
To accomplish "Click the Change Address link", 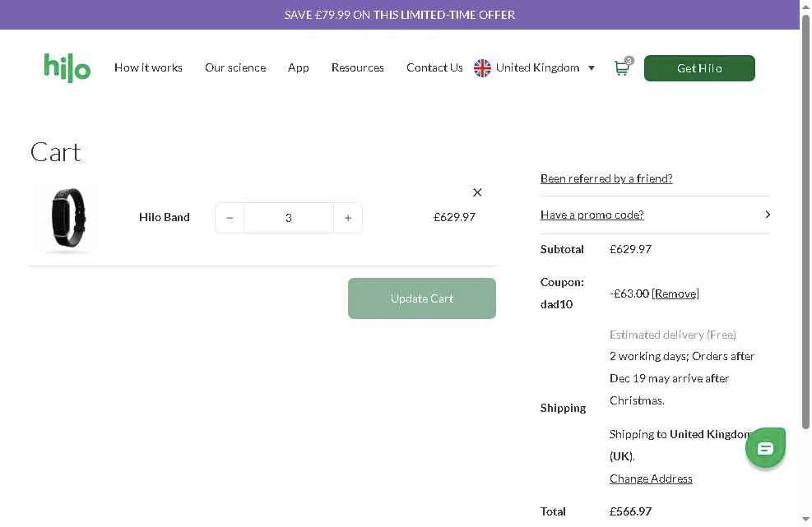I will (x=651, y=478).
